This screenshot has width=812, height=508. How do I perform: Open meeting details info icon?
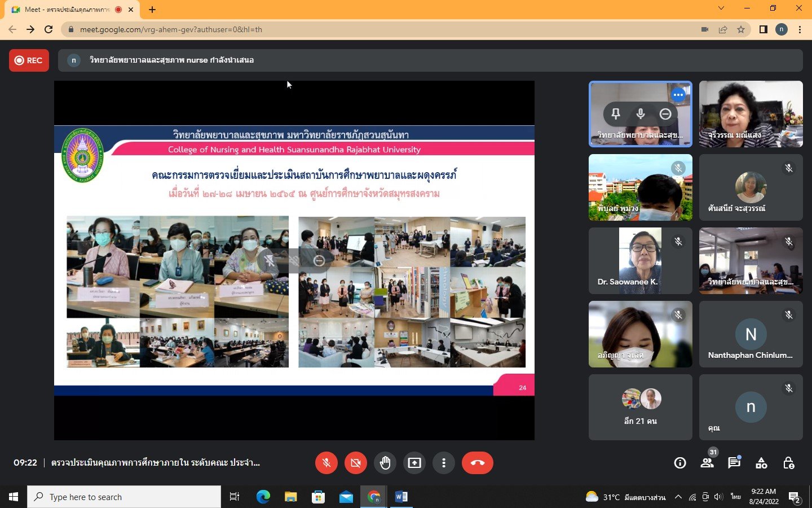(x=680, y=463)
